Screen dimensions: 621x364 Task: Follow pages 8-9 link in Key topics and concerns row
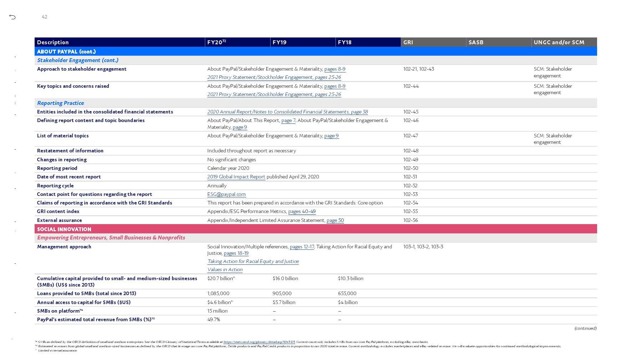335,86
